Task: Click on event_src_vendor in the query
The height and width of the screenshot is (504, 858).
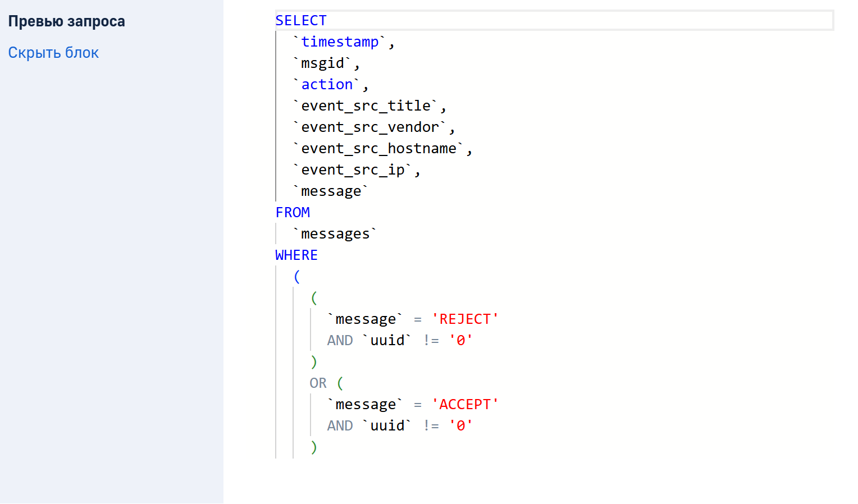Action: pyautogui.click(x=370, y=127)
